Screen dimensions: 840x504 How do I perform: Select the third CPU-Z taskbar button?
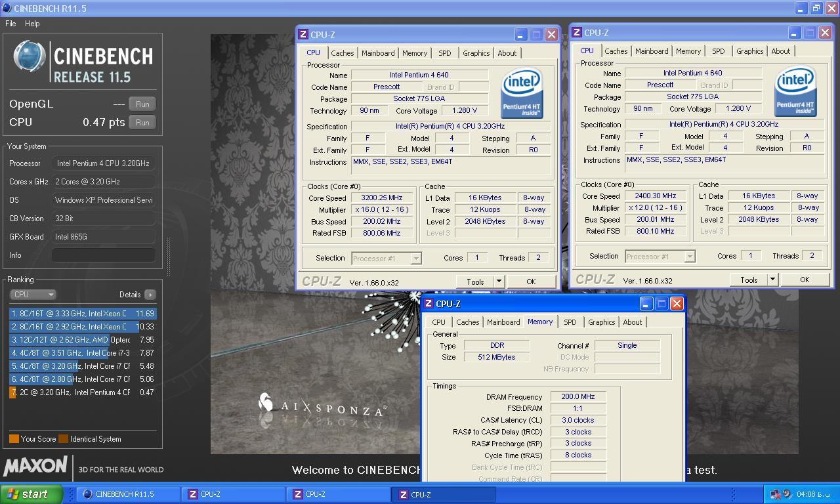(x=442, y=494)
